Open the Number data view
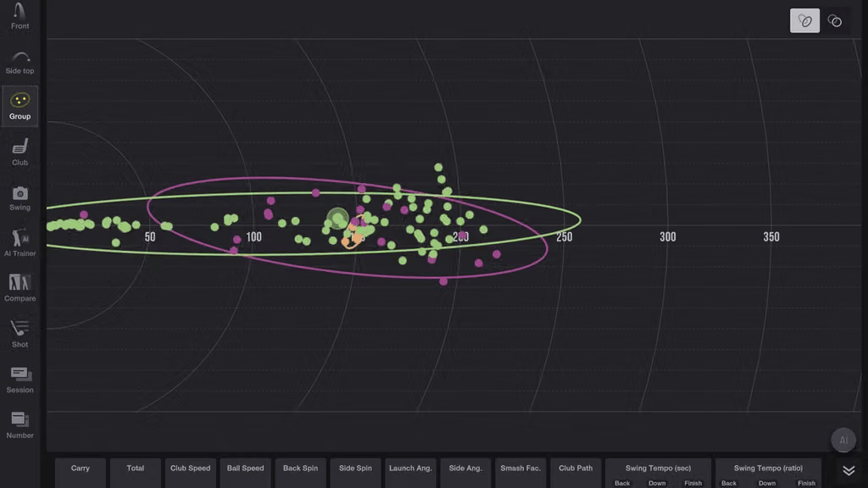868x488 pixels. coord(20,425)
